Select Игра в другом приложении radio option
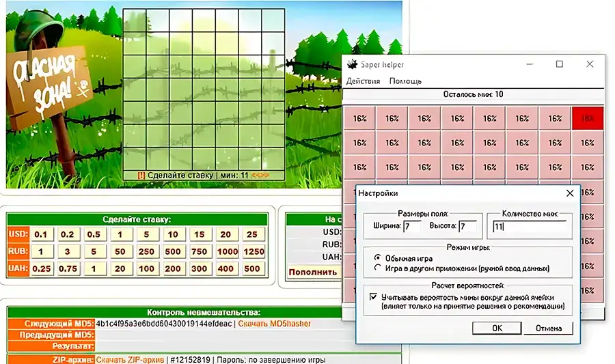Screen dimensions: 615x364 pos(377,268)
